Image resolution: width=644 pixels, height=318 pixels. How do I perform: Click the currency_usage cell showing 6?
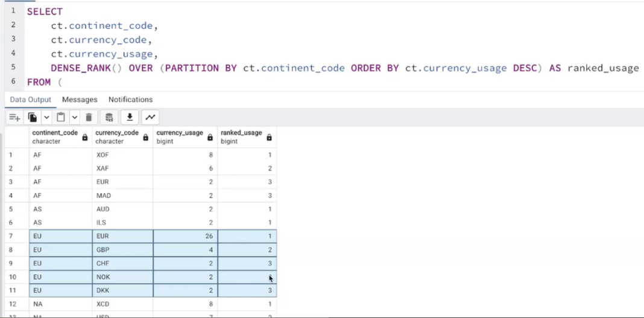tap(185, 168)
